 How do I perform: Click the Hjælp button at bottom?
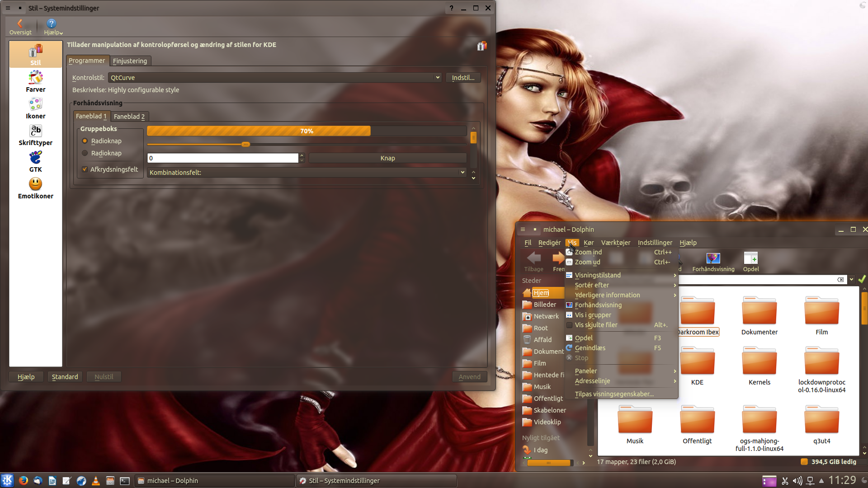(x=26, y=377)
